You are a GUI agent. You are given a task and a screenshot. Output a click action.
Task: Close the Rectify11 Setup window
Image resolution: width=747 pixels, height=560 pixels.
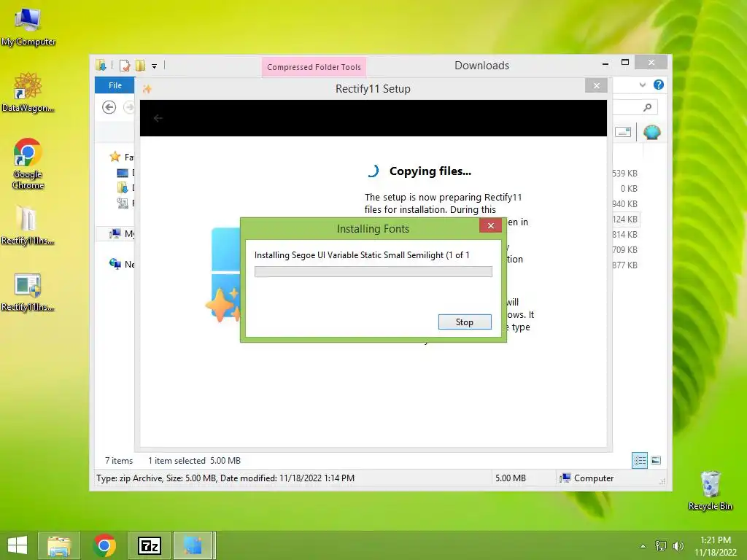click(596, 86)
